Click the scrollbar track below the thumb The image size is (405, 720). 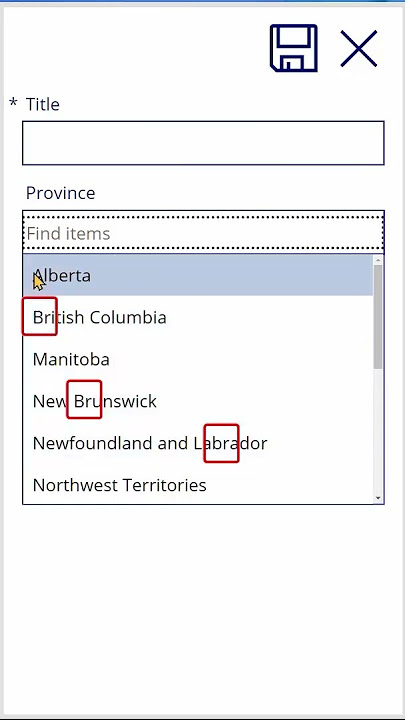pos(378,431)
